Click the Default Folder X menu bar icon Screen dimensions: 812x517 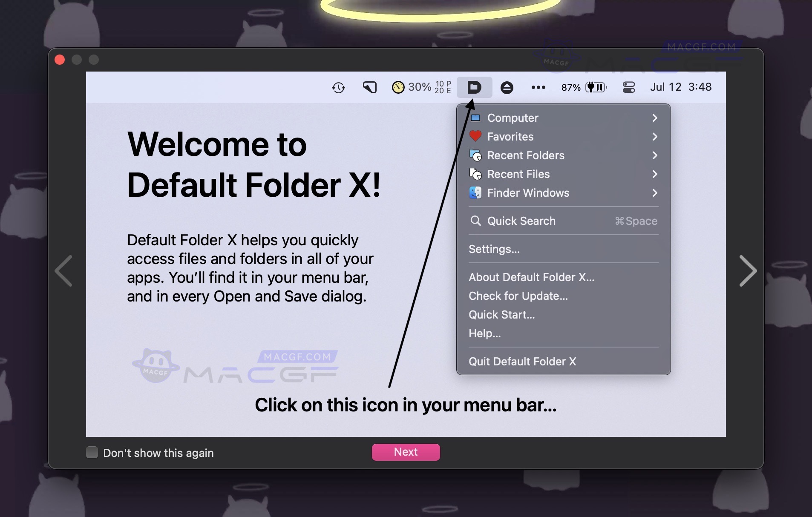tap(475, 87)
